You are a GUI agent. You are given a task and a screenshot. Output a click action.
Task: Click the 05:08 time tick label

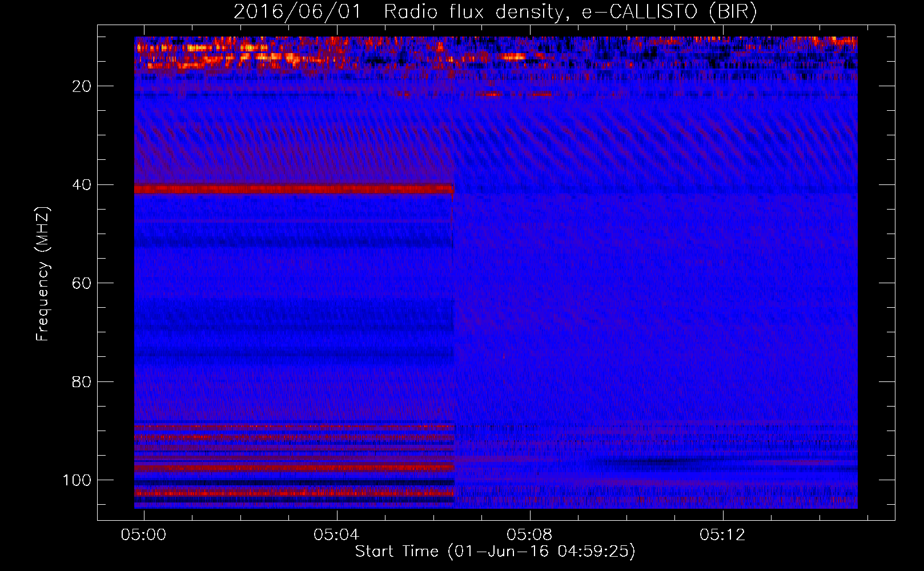tap(530, 534)
